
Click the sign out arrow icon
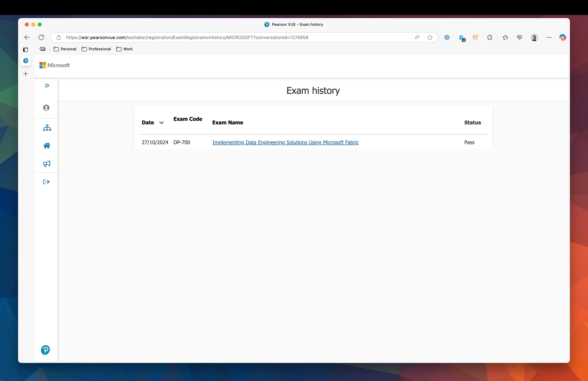[46, 182]
